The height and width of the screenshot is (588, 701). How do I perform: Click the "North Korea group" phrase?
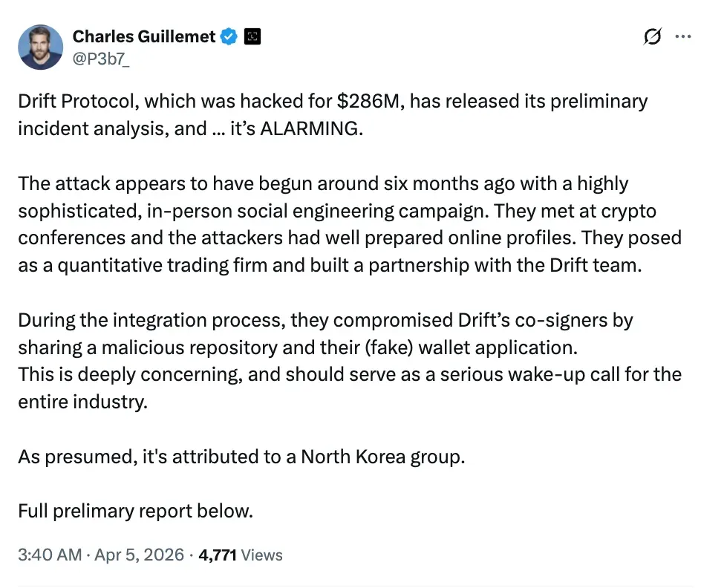[x=382, y=456]
